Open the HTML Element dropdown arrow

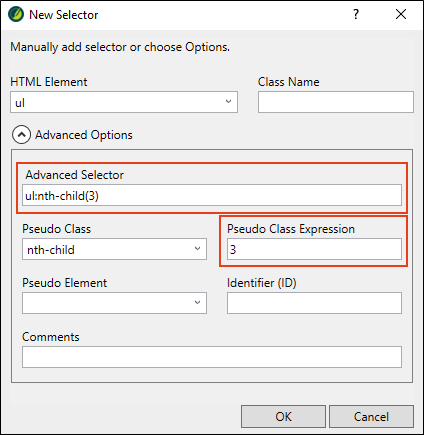point(228,102)
